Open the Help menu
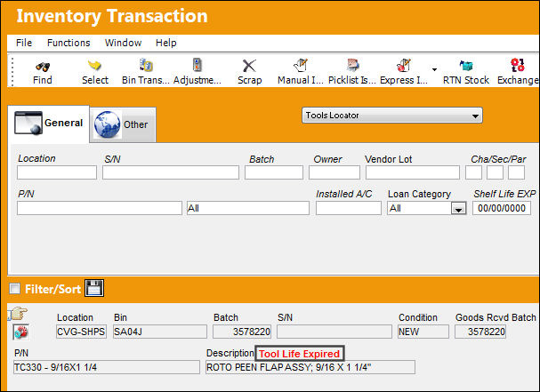The width and height of the screenshot is (540, 392). pos(166,43)
